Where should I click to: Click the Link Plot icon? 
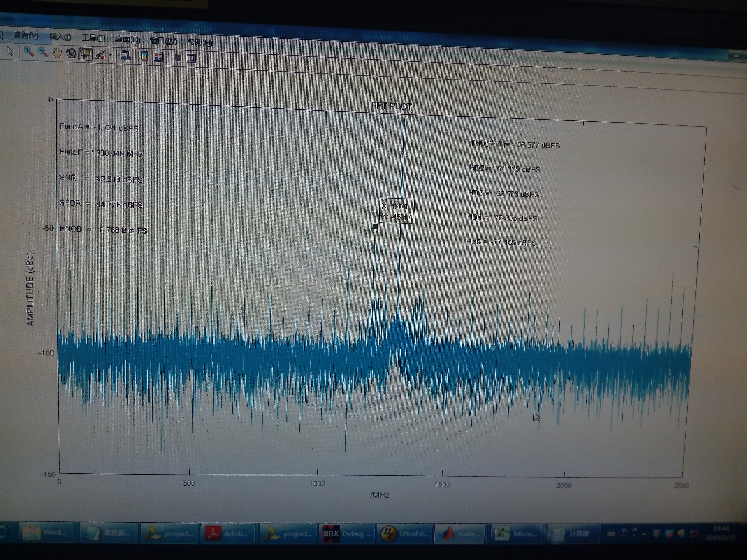125,56
